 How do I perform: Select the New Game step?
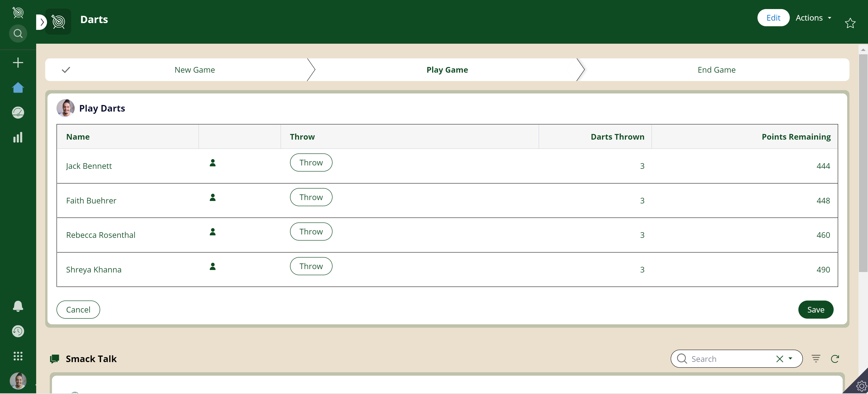[194, 70]
